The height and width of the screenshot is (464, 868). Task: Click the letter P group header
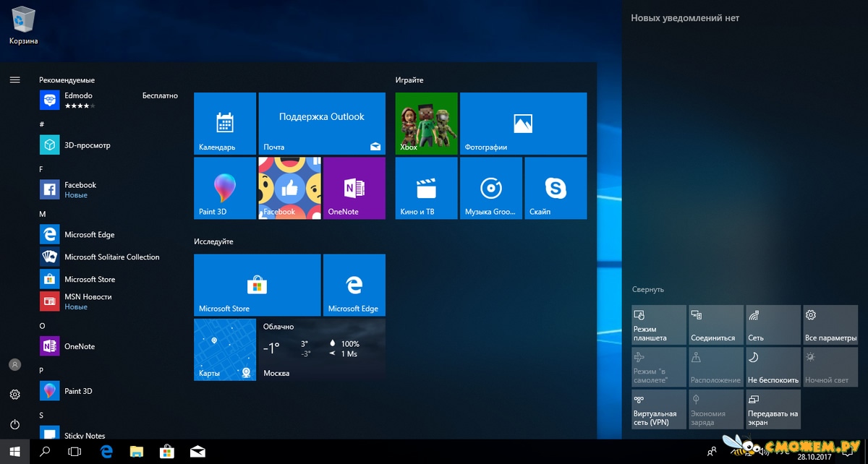(42, 370)
